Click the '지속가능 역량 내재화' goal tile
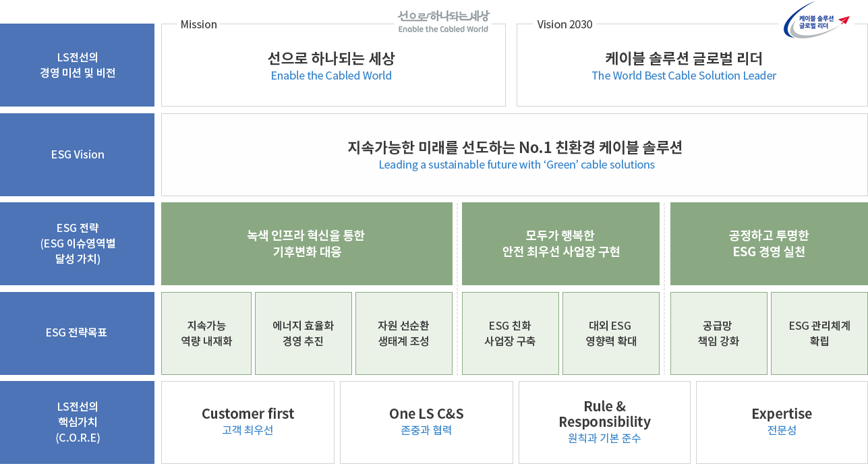 pyautogui.click(x=206, y=333)
